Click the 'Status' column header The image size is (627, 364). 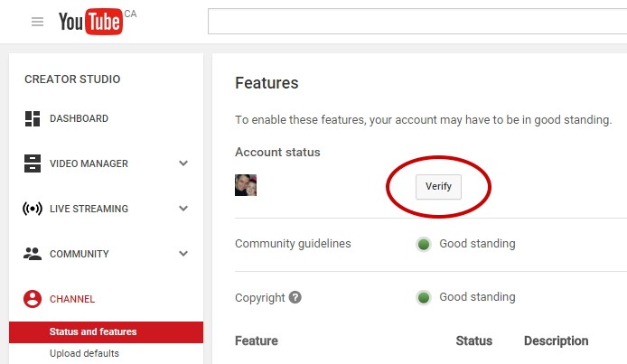[x=473, y=341]
